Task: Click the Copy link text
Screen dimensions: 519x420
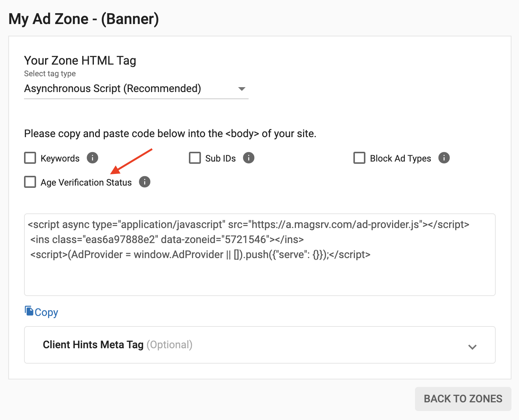Action: pos(47,313)
